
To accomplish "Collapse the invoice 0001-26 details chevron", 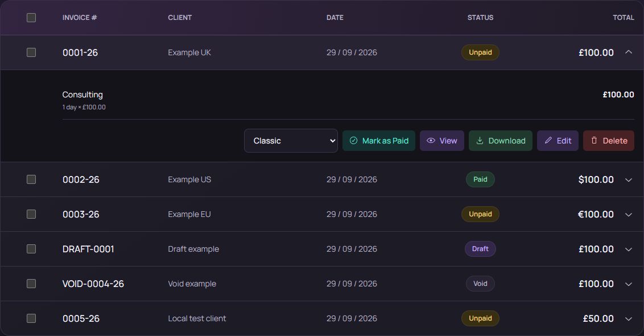I will [x=629, y=52].
